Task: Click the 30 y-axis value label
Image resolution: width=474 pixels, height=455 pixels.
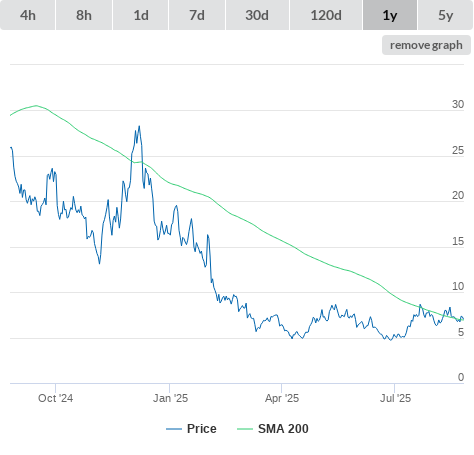Action: pos(458,104)
